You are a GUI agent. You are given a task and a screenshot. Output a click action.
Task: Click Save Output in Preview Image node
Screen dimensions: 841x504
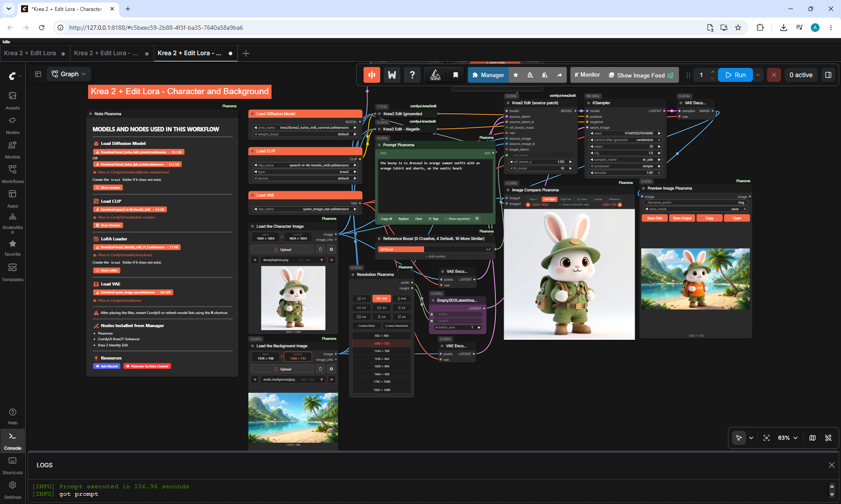682,218
